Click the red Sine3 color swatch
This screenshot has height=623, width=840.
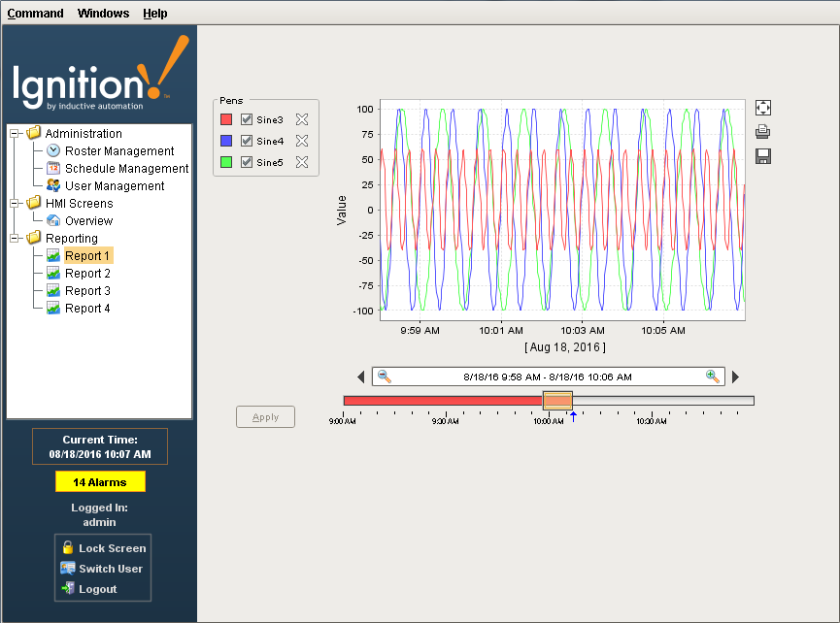click(x=226, y=119)
